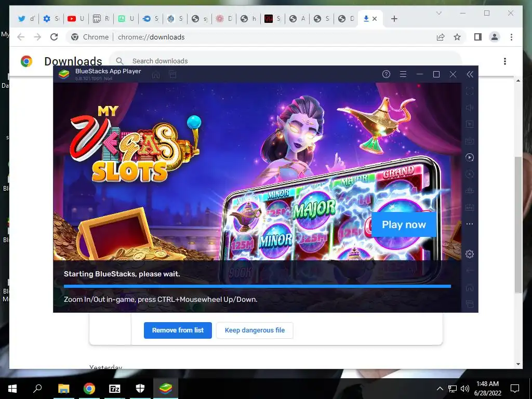Image resolution: width=532 pixels, height=399 pixels.
Task: Open BlueStacks settings gear icon
Action: tap(470, 254)
